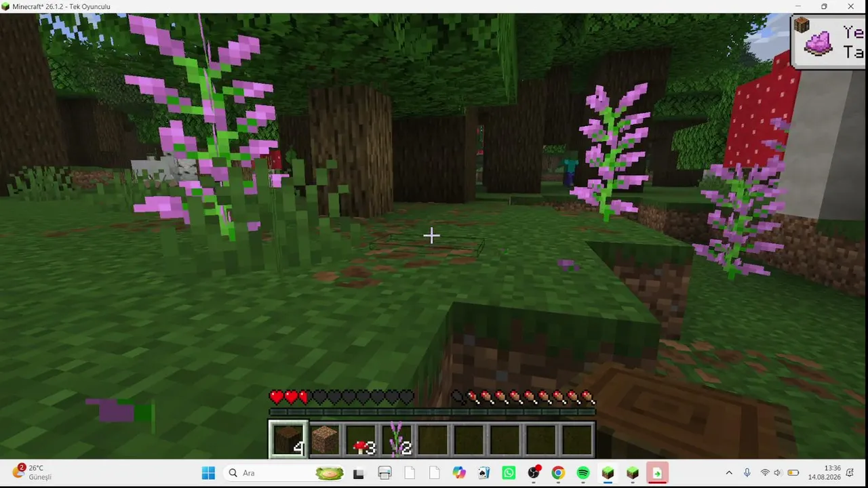Viewport: 868px width, 488px height.
Task: Click the hunger drumsticks bar
Action: coord(523,397)
